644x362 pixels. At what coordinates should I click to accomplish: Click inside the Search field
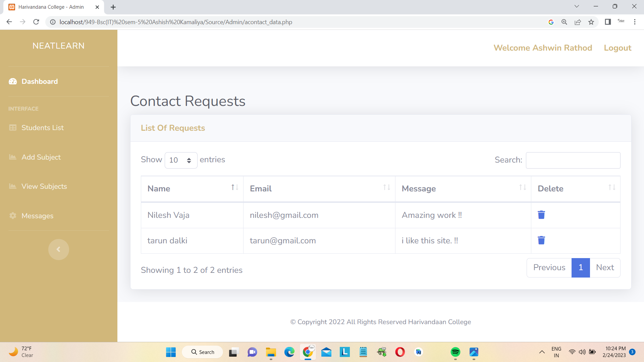573,160
